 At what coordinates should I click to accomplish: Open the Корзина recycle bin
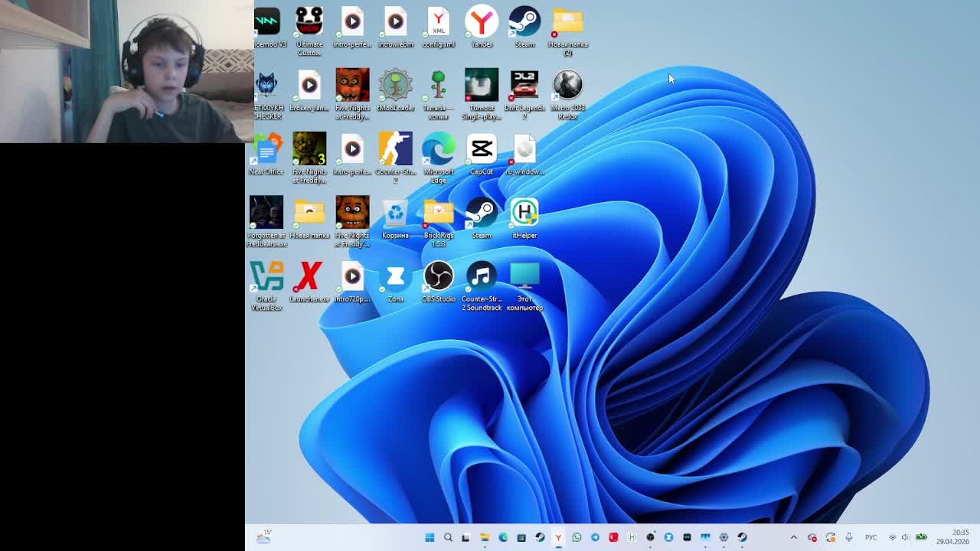395,219
